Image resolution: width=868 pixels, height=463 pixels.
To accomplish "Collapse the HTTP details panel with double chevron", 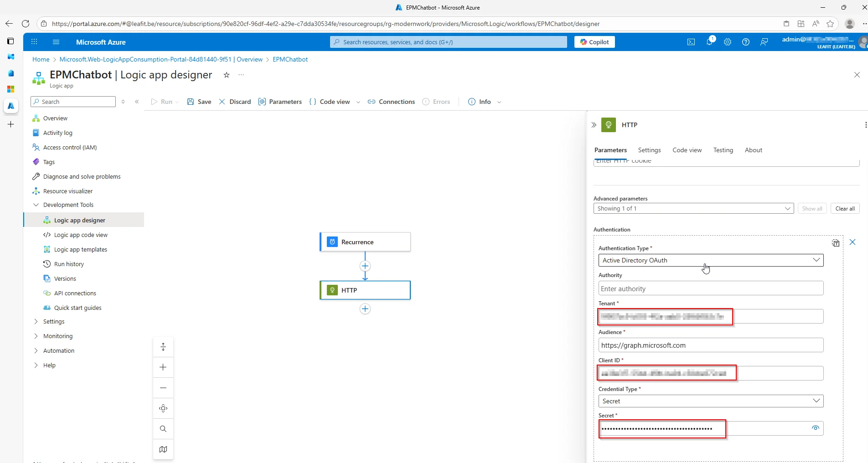I will click(594, 125).
